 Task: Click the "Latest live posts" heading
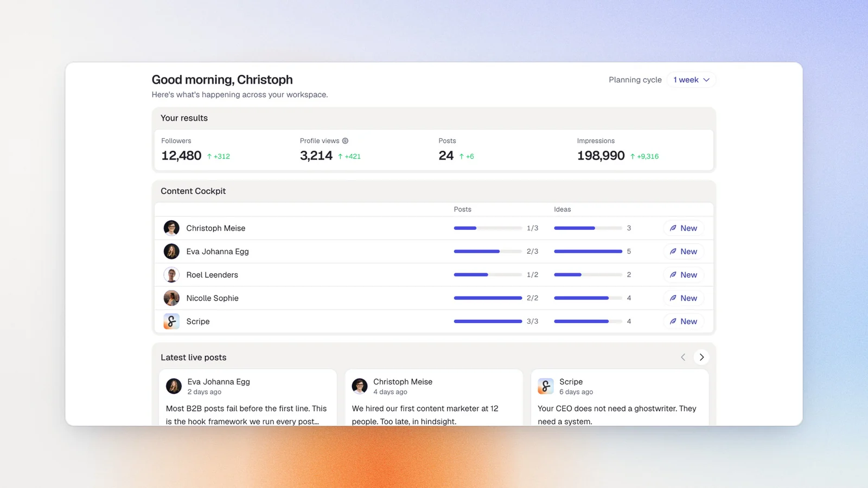pos(194,357)
